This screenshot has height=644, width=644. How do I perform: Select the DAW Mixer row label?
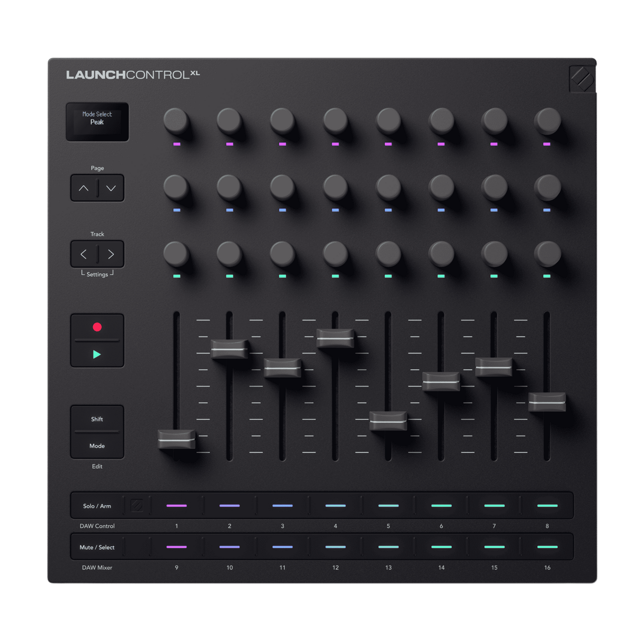click(96, 568)
